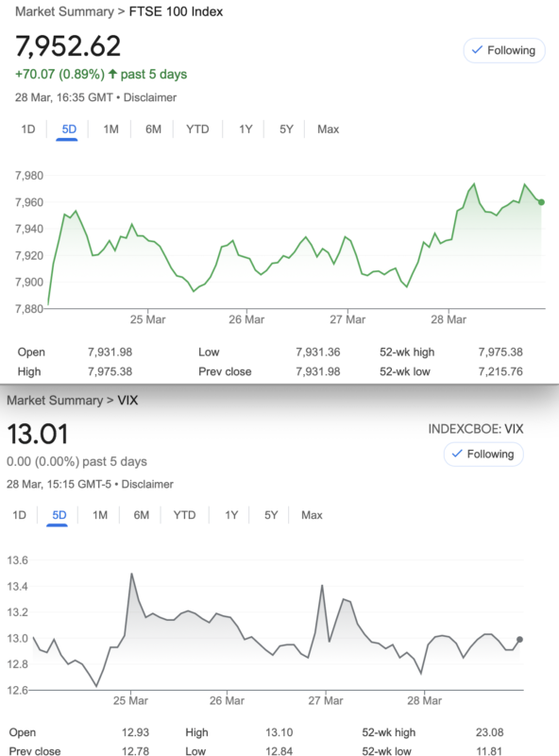Select Max range tab on FTSE 100 chart
Image resolution: width=559 pixels, height=756 pixels.
click(329, 129)
